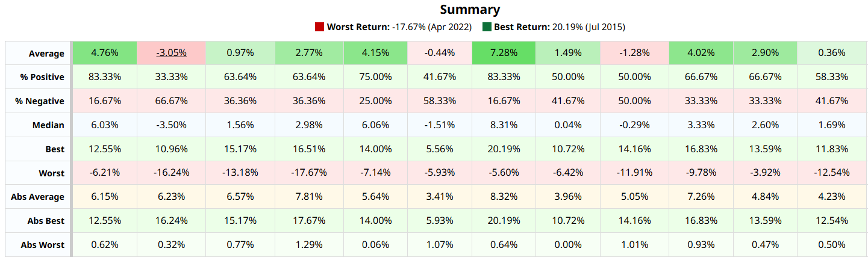
Task: Select the Abs Worst row label
Action: (42, 245)
